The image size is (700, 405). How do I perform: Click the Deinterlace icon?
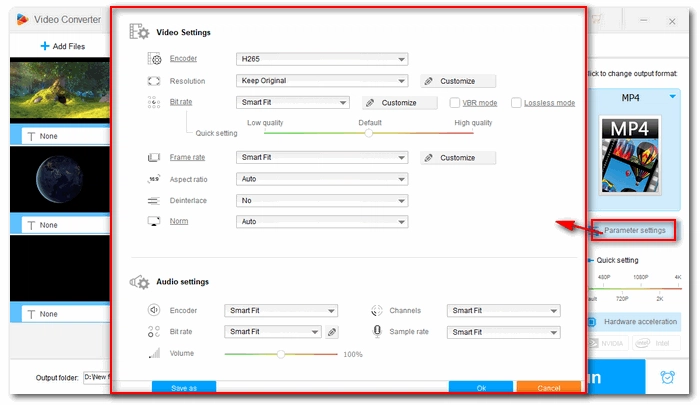tap(154, 200)
